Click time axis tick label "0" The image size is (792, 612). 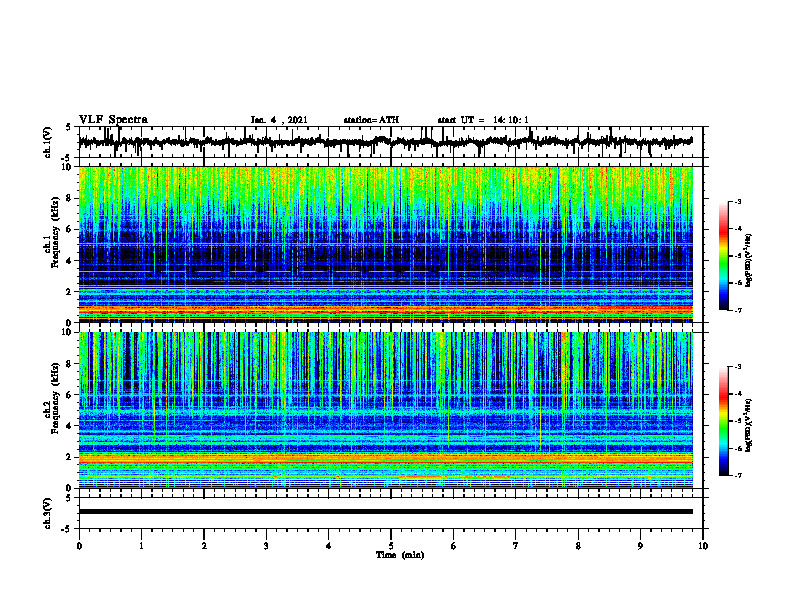(79, 546)
